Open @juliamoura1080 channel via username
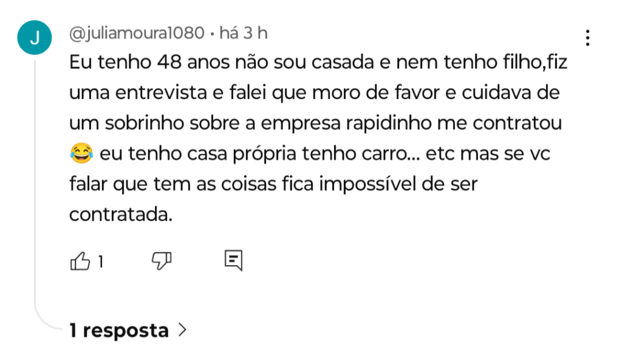 point(137,33)
